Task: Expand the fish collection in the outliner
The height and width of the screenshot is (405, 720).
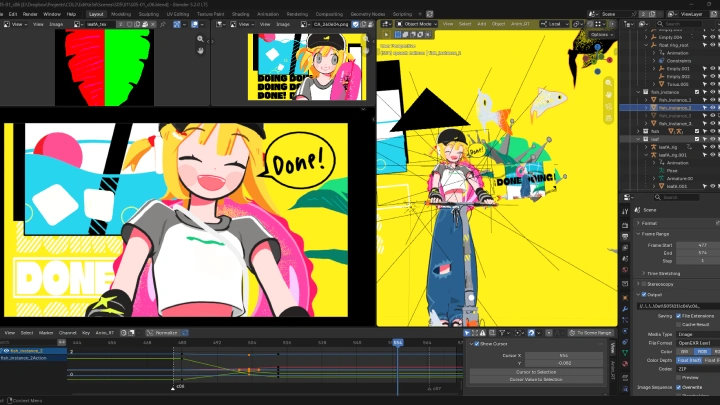Action: tap(638, 131)
